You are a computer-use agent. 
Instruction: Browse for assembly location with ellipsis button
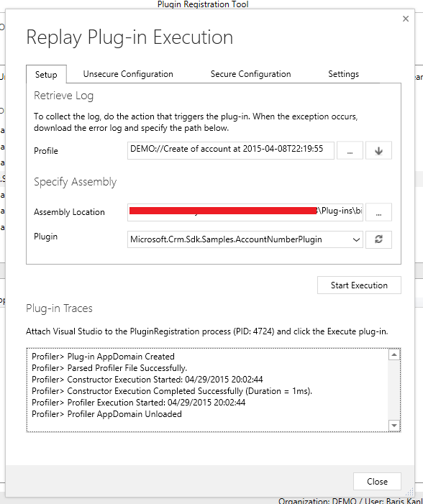pos(378,212)
